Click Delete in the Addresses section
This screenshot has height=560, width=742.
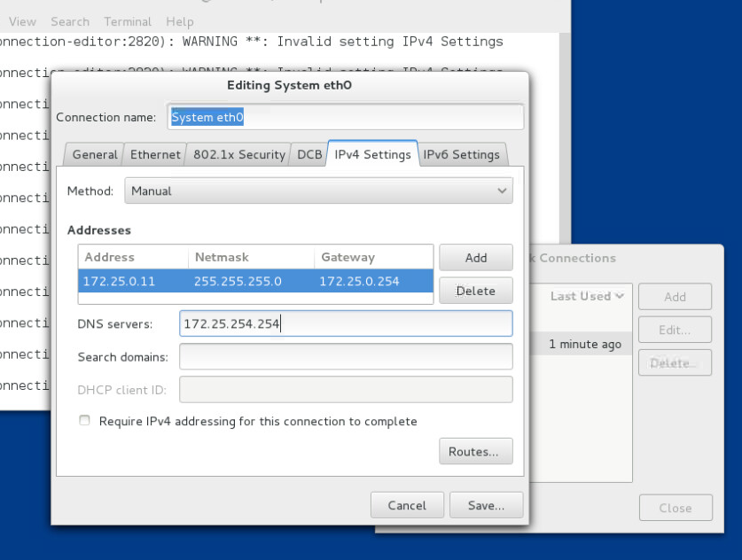point(476,291)
